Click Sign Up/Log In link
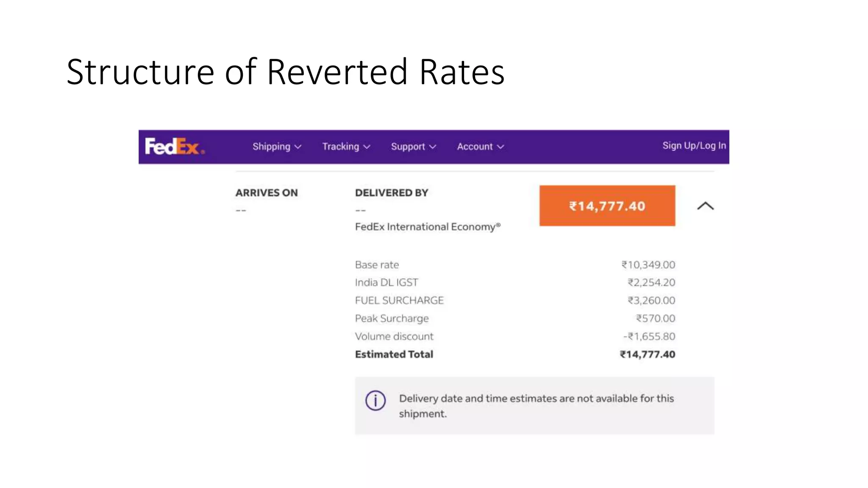Viewport: 868px width, 488px height. pos(694,146)
